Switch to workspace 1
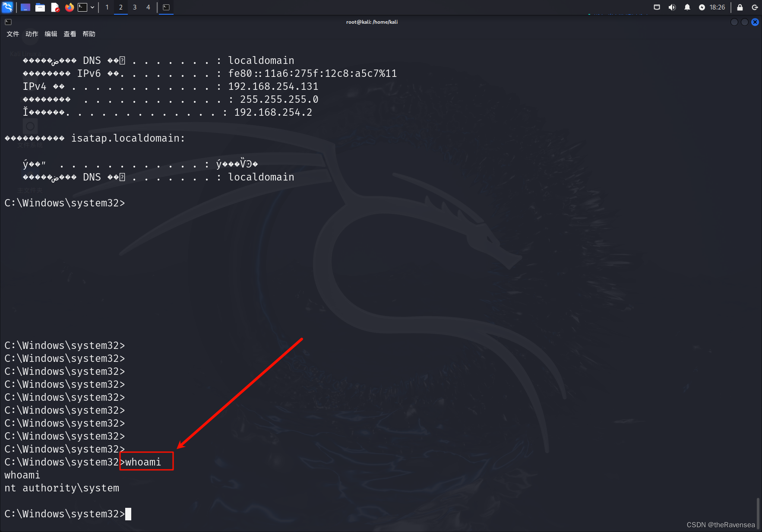 tap(107, 7)
